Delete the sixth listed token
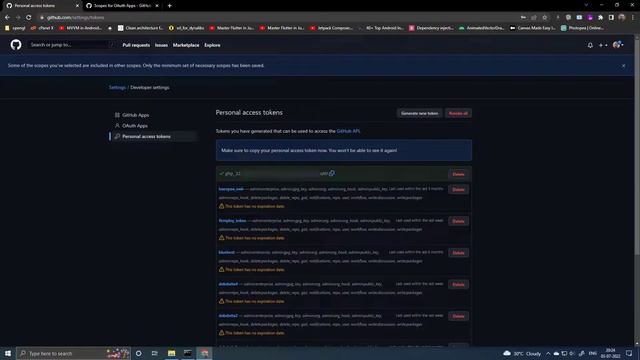 pyautogui.click(x=458, y=316)
